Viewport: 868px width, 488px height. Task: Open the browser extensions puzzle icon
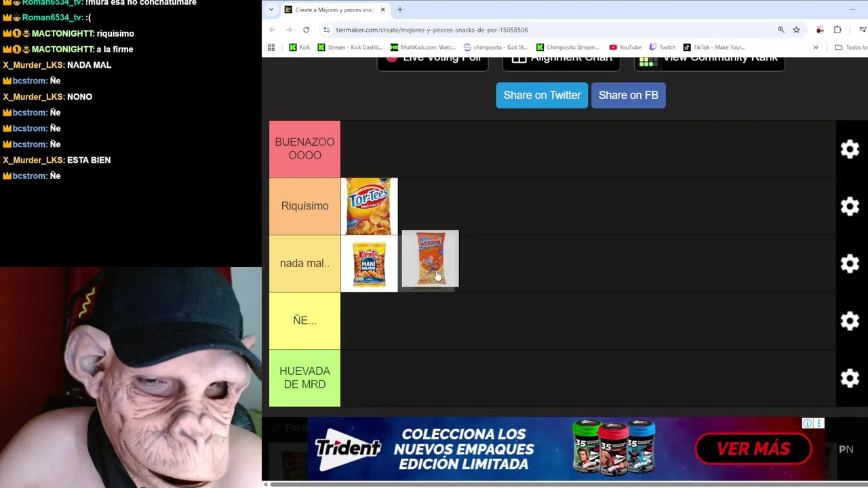click(x=837, y=30)
